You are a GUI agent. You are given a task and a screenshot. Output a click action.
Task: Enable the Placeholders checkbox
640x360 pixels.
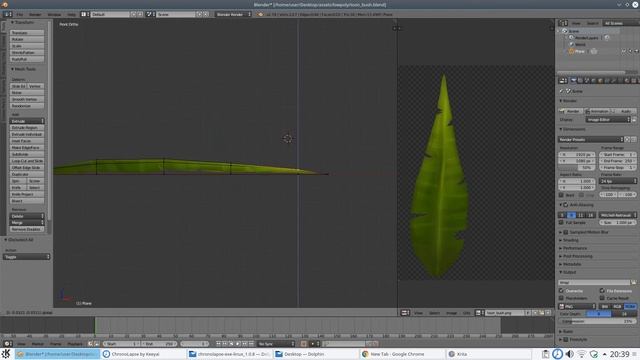[x=561, y=298]
